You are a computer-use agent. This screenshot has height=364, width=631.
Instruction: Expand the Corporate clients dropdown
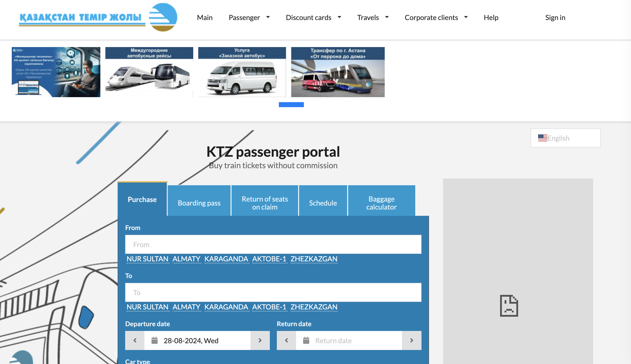coord(436,18)
